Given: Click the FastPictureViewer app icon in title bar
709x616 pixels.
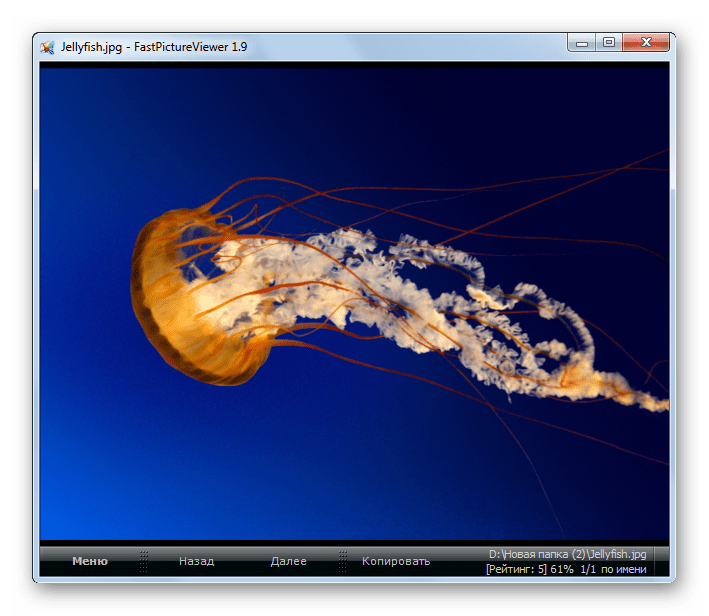Looking at the screenshot, I should coord(47,47).
